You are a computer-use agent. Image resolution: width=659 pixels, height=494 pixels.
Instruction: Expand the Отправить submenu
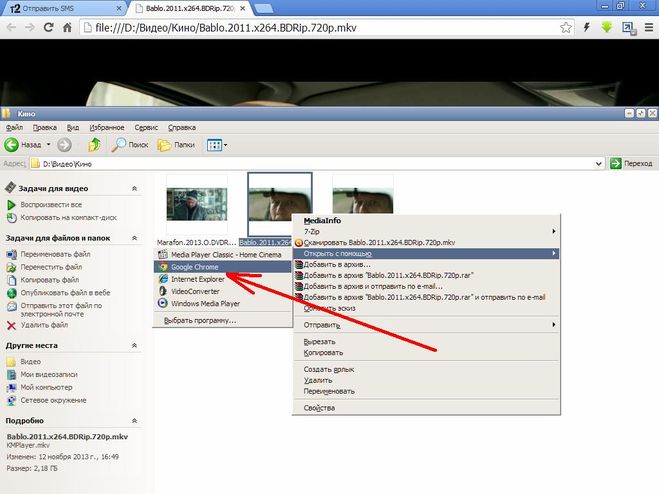pos(426,325)
